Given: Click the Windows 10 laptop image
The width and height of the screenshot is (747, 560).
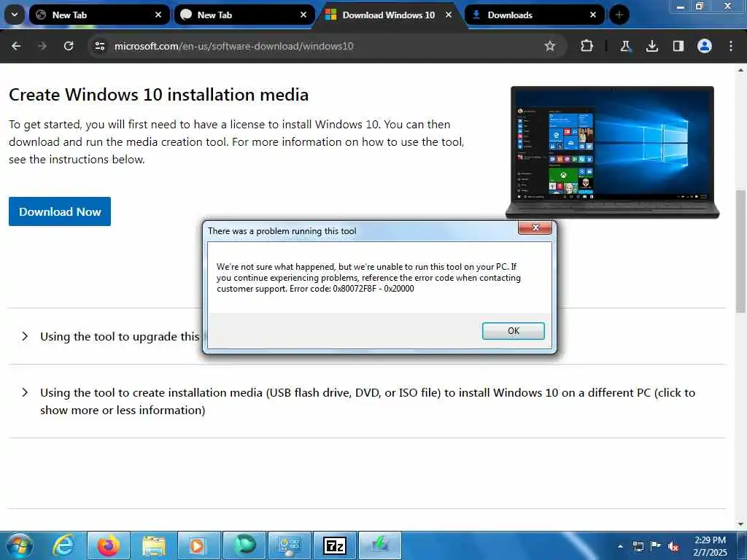Looking at the screenshot, I should point(612,152).
